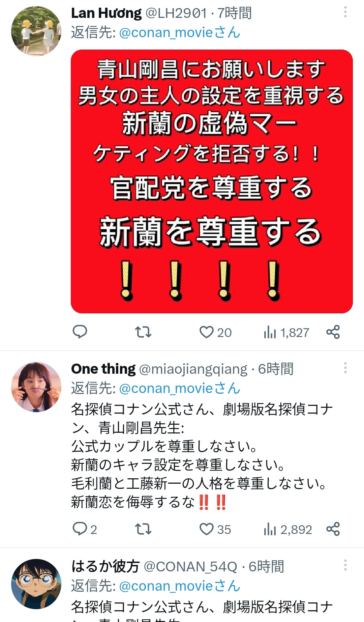Like One thing's tweet with 35 likes
Image resolution: width=364 pixels, height=622 pixels.
pos(215,529)
